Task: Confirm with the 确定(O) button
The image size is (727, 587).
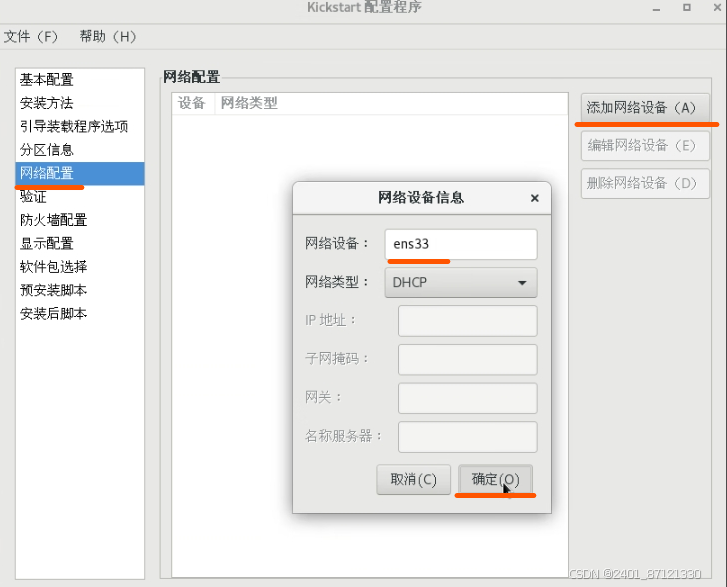Action: [495, 479]
